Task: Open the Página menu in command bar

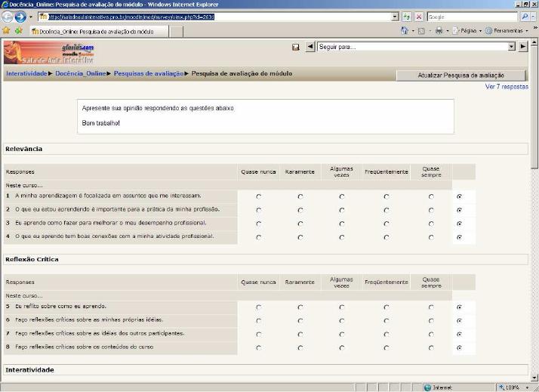Action: click(467, 31)
